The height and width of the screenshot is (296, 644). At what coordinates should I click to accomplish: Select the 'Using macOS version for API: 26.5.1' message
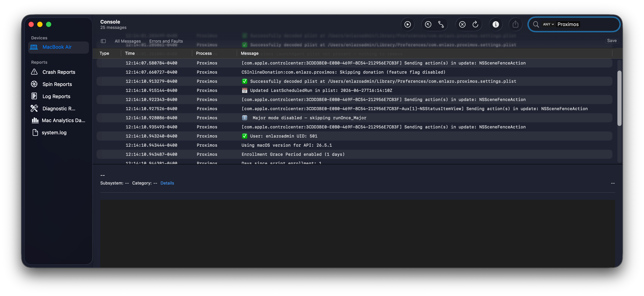pos(354,145)
